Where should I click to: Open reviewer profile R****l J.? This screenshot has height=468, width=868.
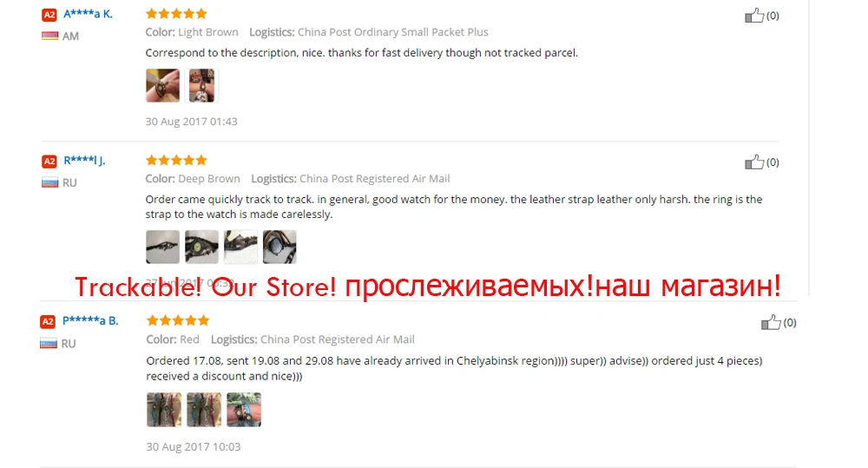pos(84,161)
